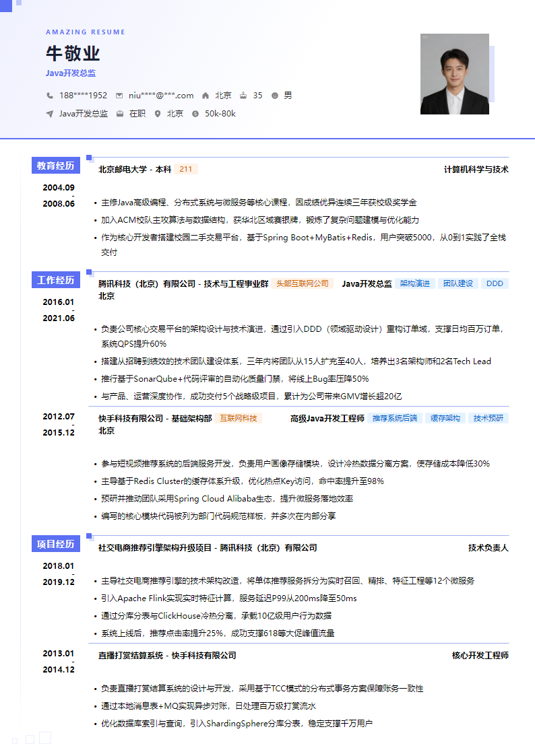Click the email niu****@***.com
The image size is (535, 756).
click(x=161, y=96)
